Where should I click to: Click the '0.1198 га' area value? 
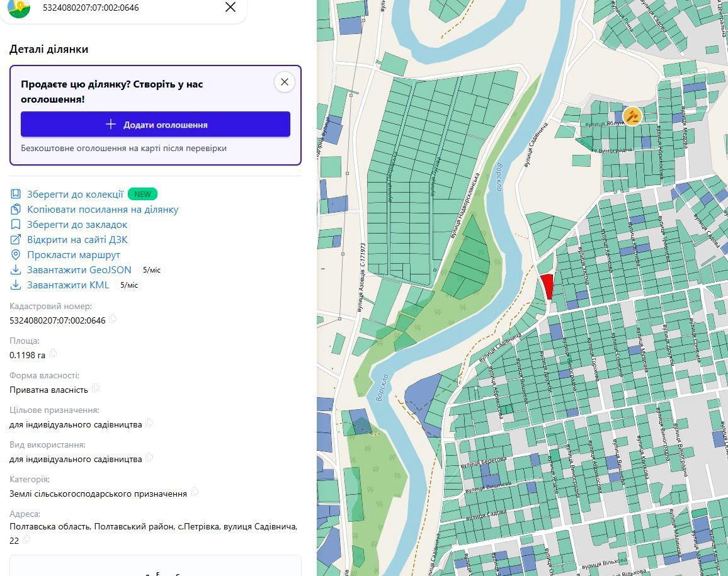pos(27,355)
